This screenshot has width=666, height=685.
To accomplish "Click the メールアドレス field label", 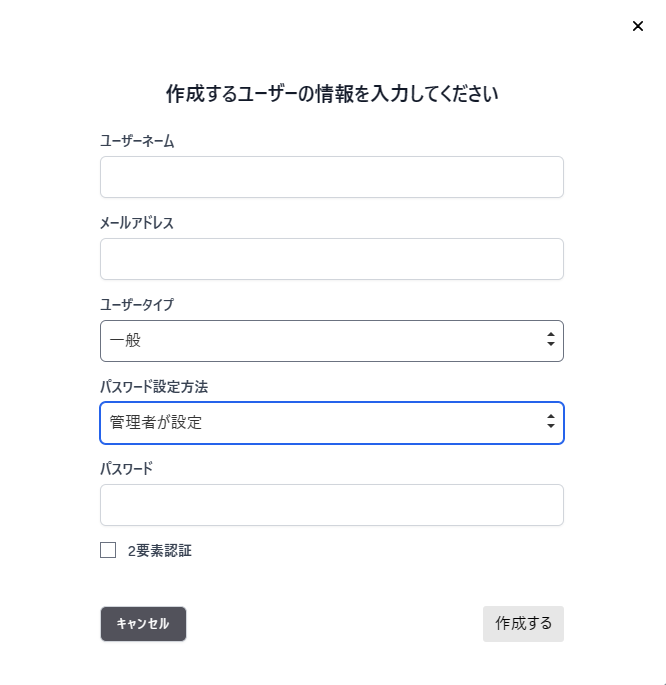I will click(137, 223).
